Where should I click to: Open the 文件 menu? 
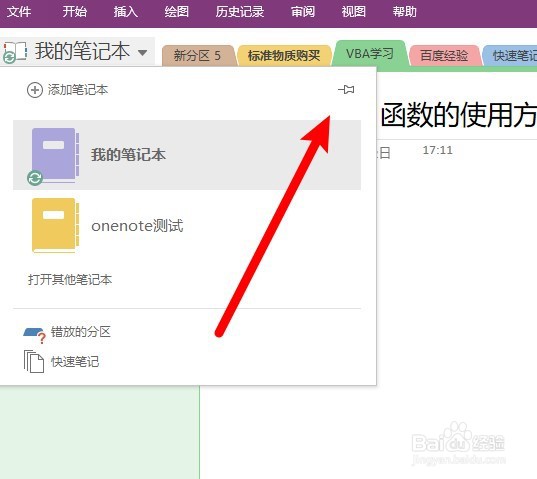(x=19, y=12)
